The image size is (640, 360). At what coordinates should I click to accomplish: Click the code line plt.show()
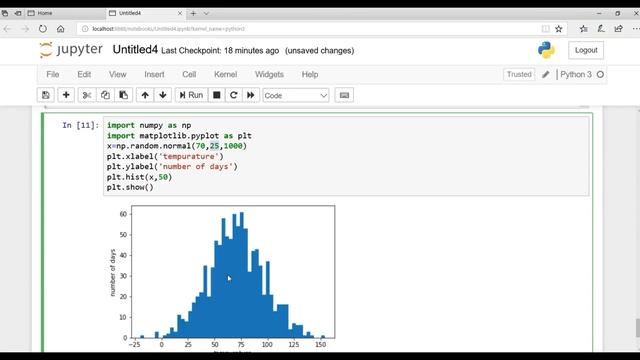130,187
